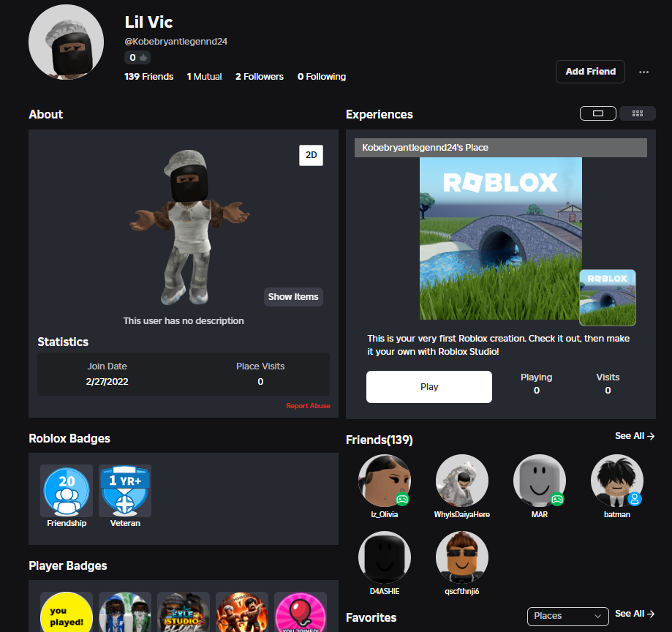The image size is (672, 632).
Task: Click the Roblox Badges heading
Action: [x=69, y=438]
